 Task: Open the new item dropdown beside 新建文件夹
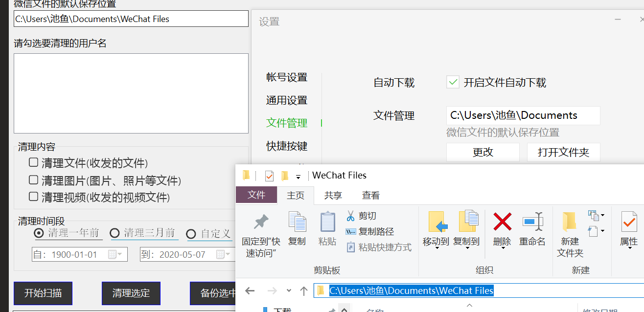[596, 215]
